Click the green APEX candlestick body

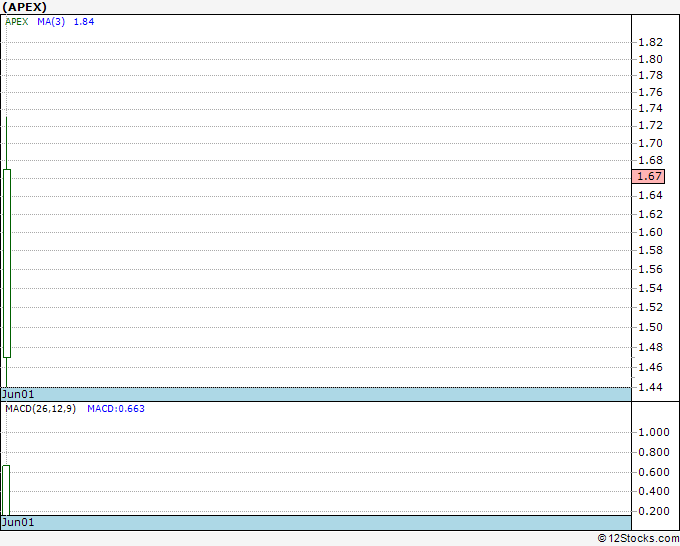tap(7, 263)
